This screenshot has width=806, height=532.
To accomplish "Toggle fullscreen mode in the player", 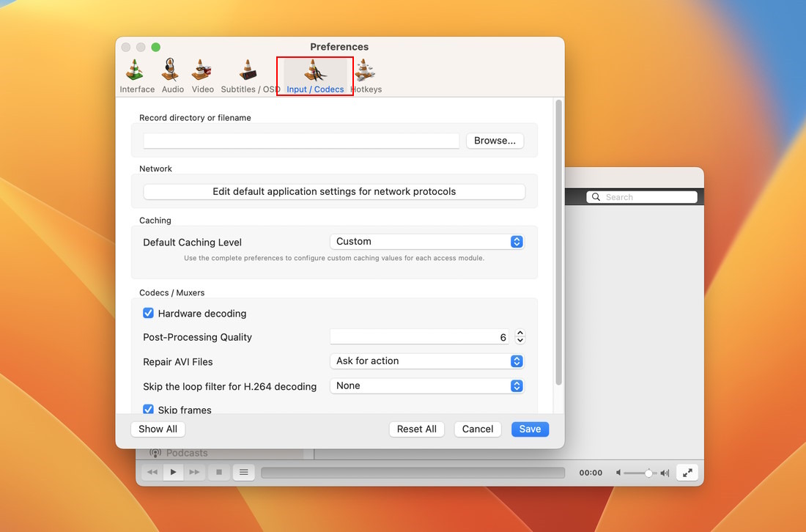I will pos(687,472).
